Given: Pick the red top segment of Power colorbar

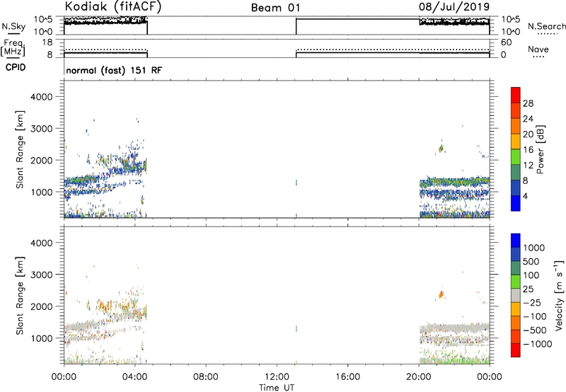Looking at the screenshot, I should coord(516,95).
